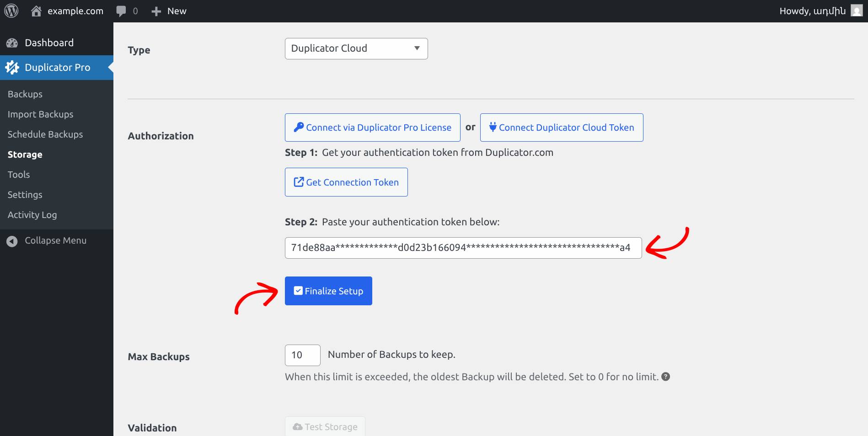Click Connect via Duplicator Pro License
The image size is (868, 436).
point(372,128)
